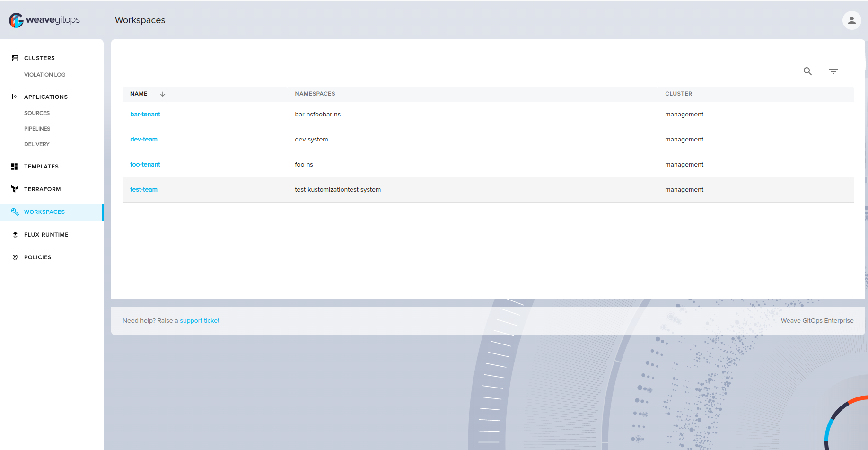The width and height of the screenshot is (868, 450).
Task: Click the Policies shield icon
Action: (15, 257)
